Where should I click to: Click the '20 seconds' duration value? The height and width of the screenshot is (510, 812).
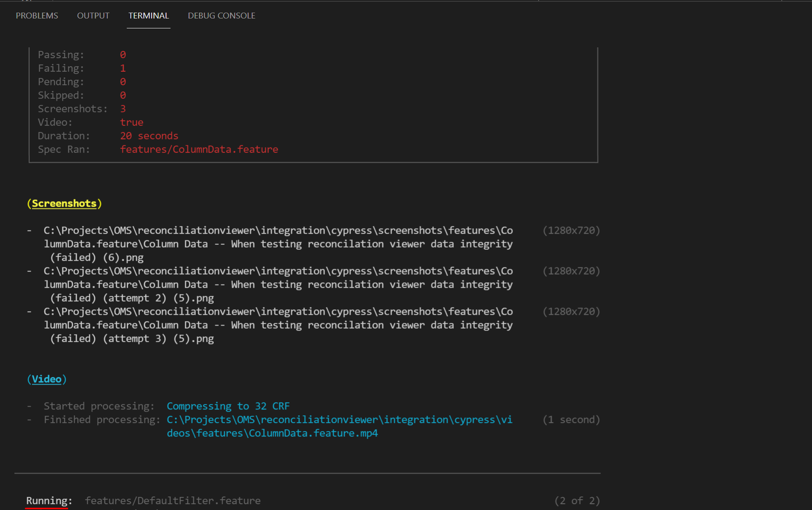(149, 136)
